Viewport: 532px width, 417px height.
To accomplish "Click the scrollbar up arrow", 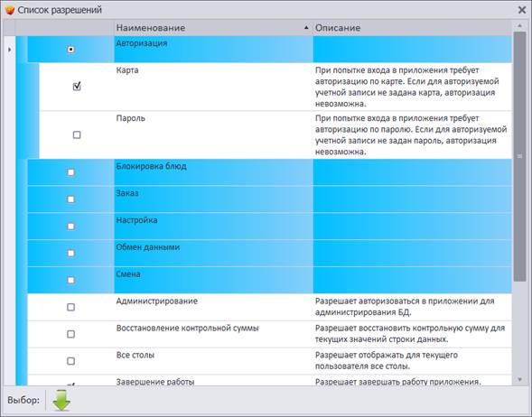I will point(519,26).
